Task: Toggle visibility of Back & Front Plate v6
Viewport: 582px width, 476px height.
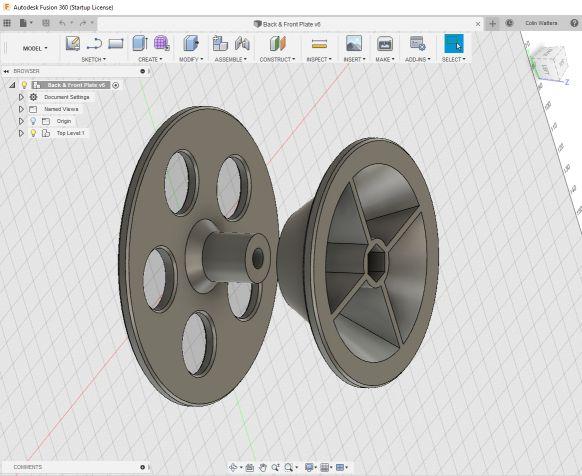Action: [x=24, y=85]
